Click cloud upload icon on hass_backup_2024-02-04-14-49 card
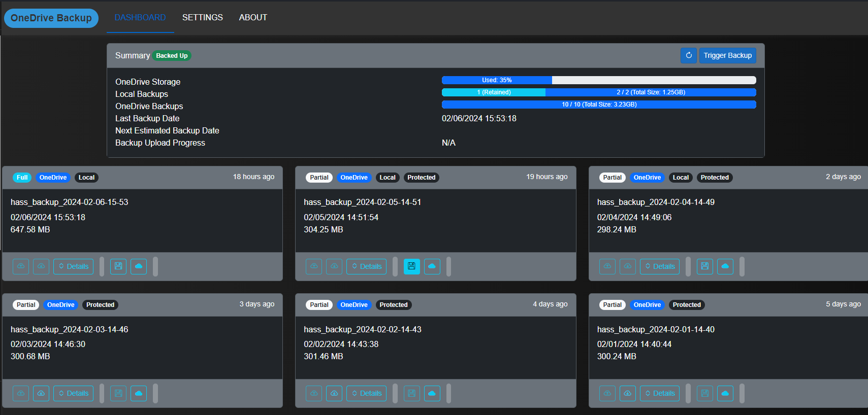 click(607, 266)
